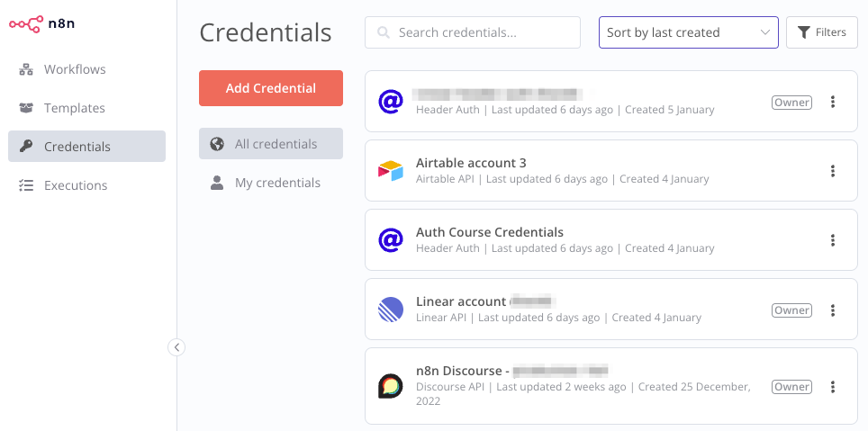
Task: Expand the Sort by last created dropdown
Action: tap(688, 32)
